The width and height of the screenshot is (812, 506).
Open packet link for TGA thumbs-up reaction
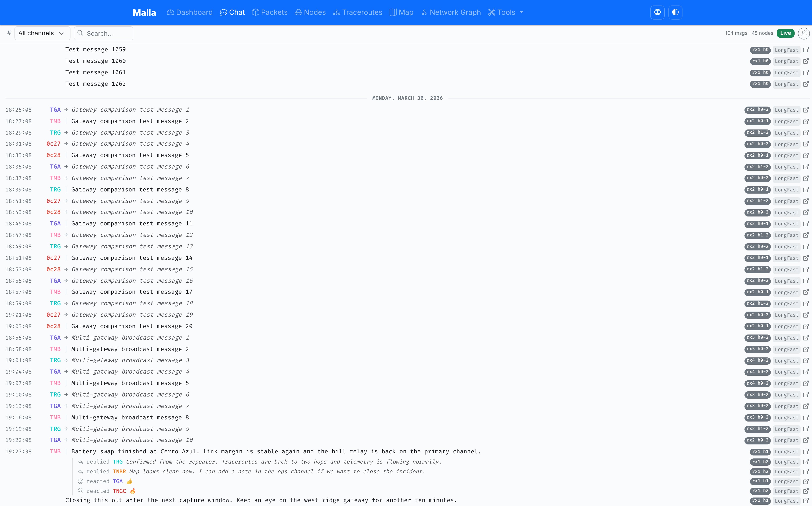806,481
